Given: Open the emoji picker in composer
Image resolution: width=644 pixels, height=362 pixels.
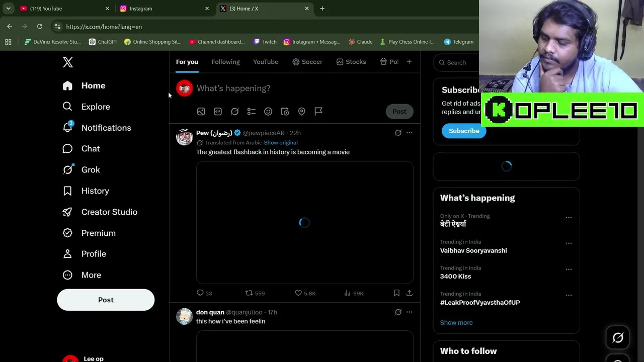Looking at the screenshot, I should click(x=268, y=112).
